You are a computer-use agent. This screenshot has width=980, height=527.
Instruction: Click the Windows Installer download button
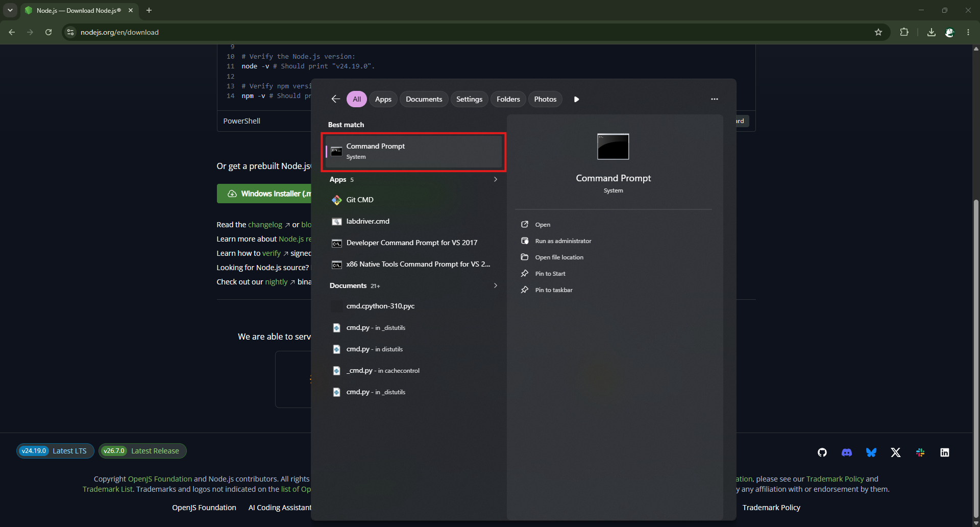[x=264, y=194]
